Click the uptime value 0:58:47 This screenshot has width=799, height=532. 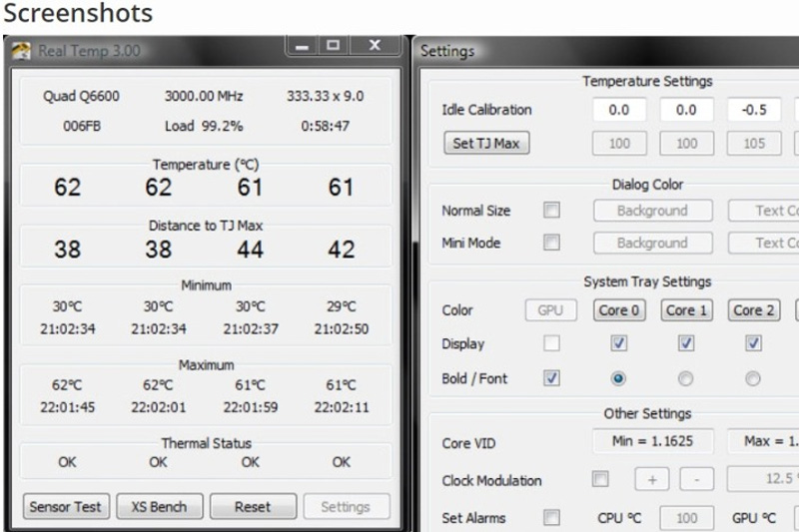point(326,126)
